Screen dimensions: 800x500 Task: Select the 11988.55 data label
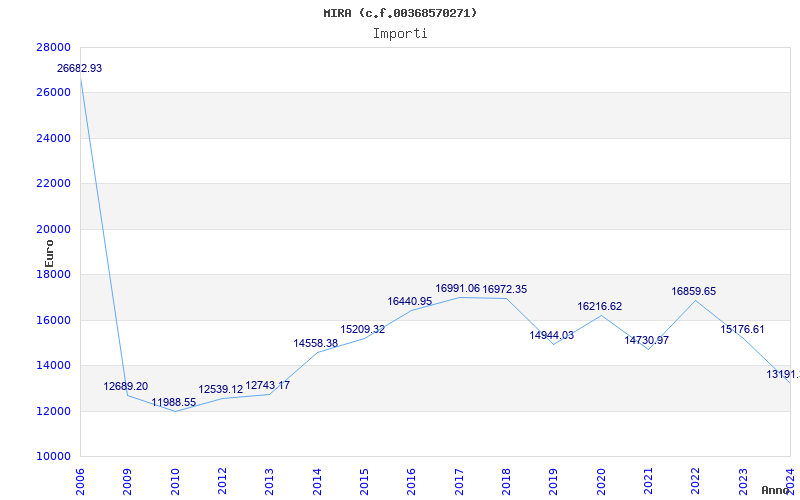173,402
